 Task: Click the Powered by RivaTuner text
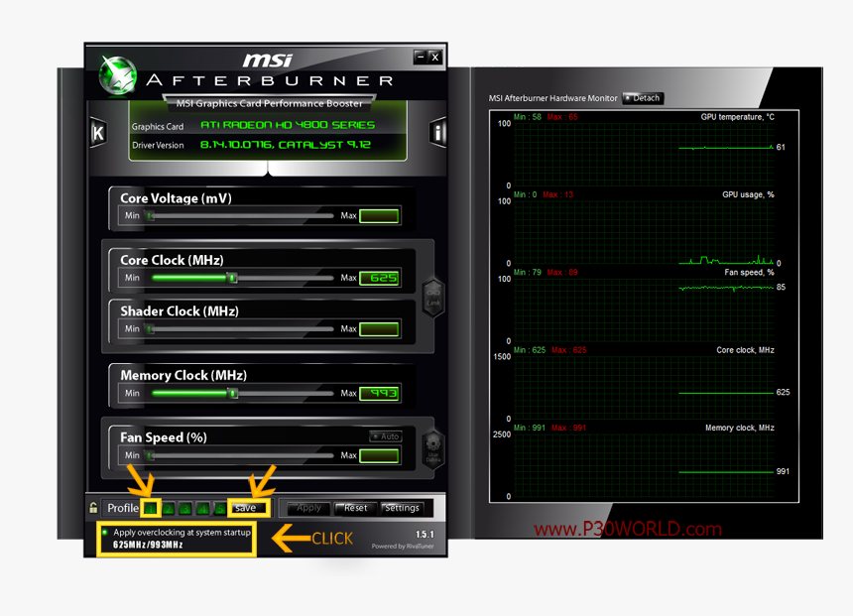pos(403,547)
